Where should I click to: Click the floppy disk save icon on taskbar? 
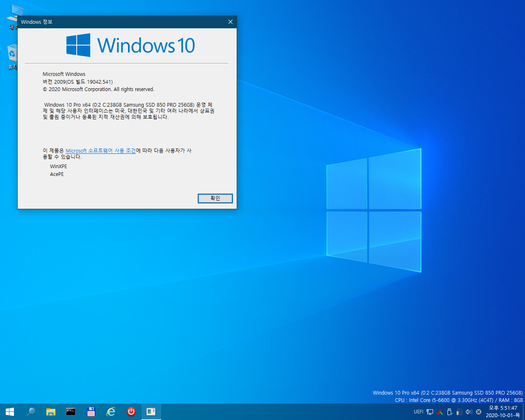91,412
